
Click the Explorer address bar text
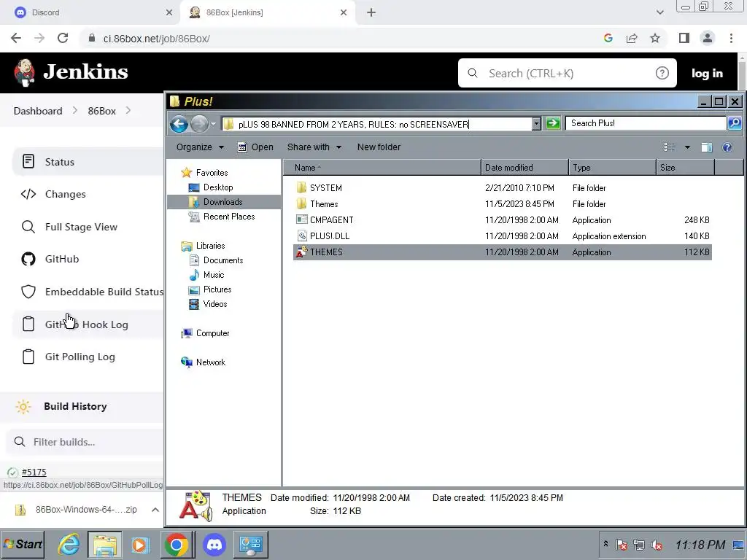point(354,124)
